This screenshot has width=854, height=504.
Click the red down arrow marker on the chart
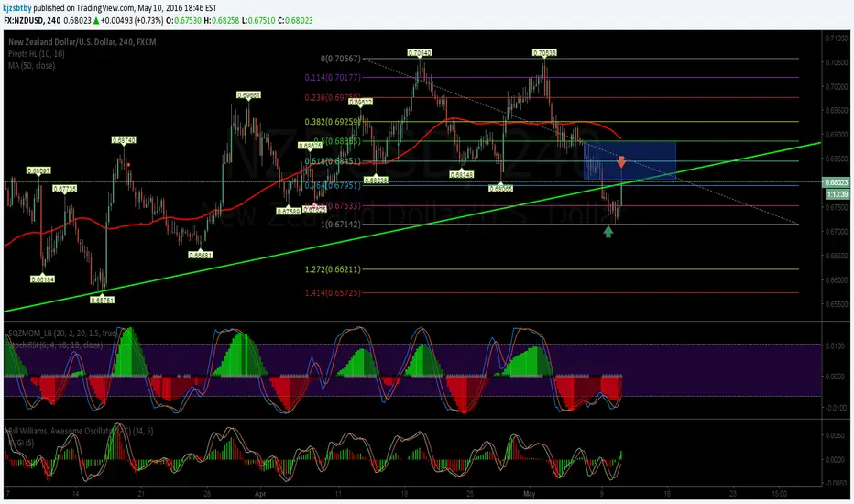tap(621, 162)
